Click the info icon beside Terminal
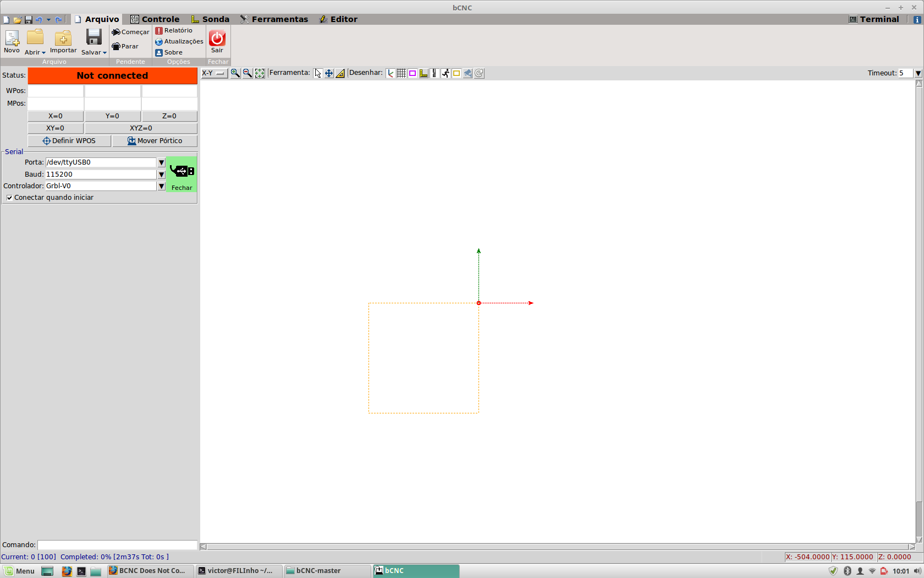This screenshot has width=924, height=578. pyautogui.click(x=917, y=20)
